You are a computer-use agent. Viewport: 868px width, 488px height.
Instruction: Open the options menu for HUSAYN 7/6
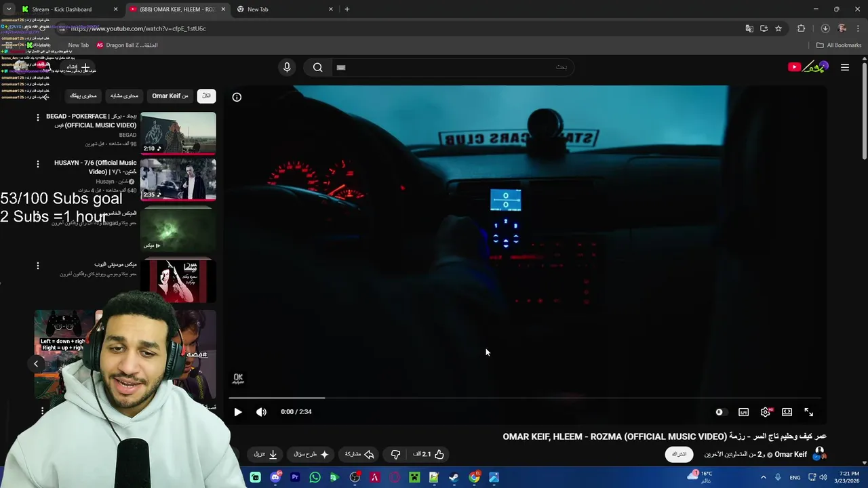tap(38, 163)
